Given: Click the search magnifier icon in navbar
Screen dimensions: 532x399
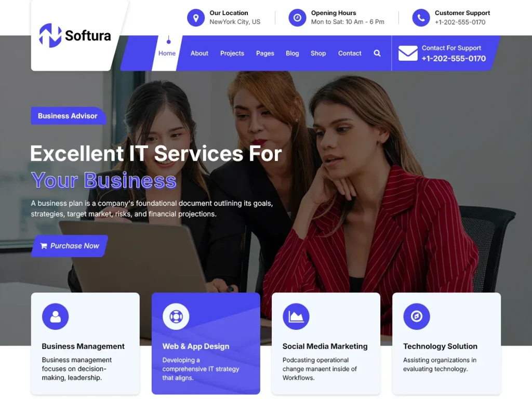Looking at the screenshot, I should 377,54.
